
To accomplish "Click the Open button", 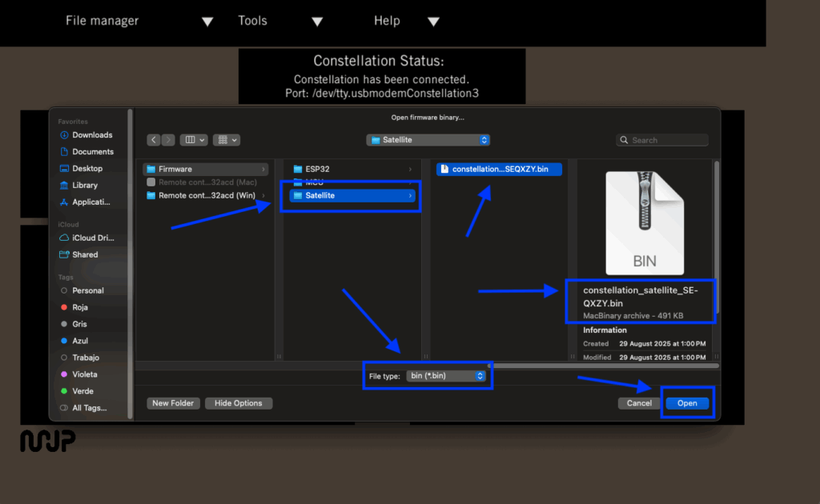I will pyautogui.click(x=687, y=403).
